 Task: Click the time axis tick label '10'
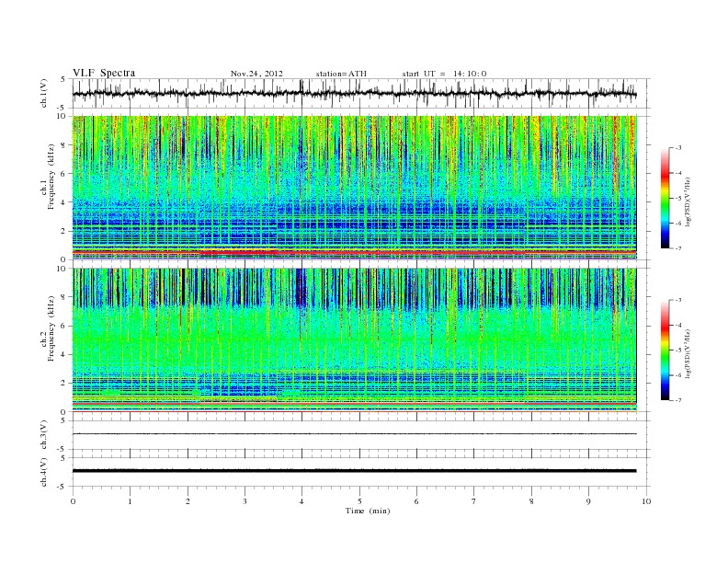point(646,501)
